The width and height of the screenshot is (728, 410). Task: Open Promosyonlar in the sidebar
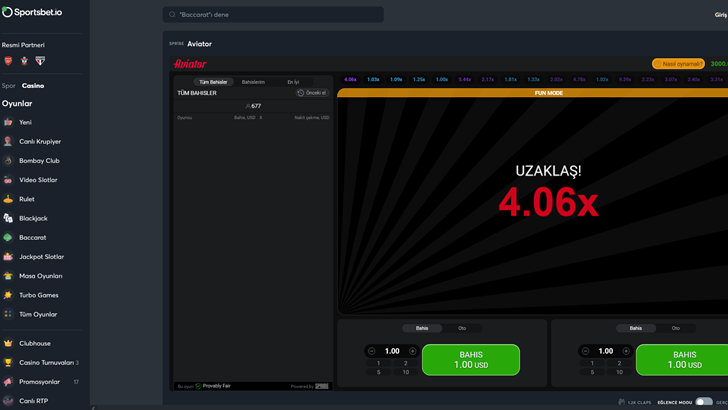pyautogui.click(x=39, y=382)
